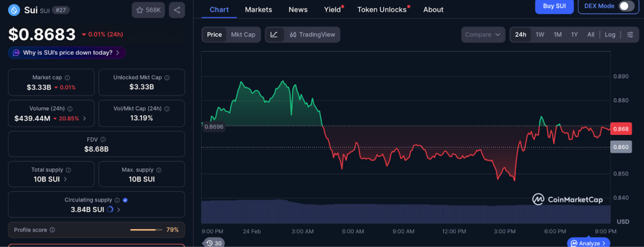Toggle Log scale on chart
Image resolution: width=644 pixels, height=247 pixels.
(x=610, y=34)
